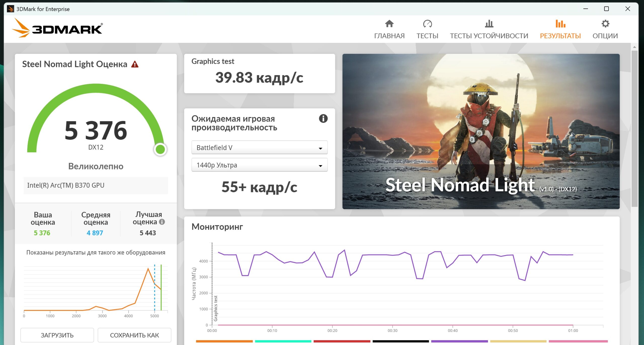This screenshot has height=345, width=644.
Task: Click the Steel Nomad Light benchmark image
Action: [481, 131]
